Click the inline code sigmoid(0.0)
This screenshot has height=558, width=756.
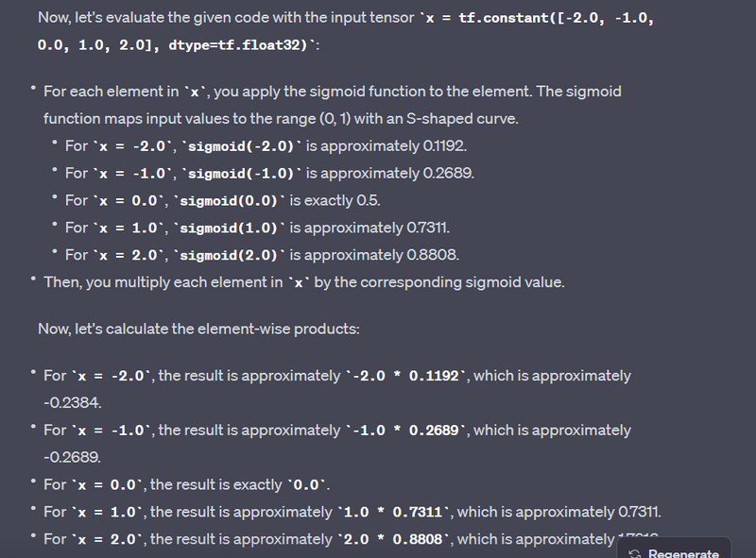click(x=230, y=200)
